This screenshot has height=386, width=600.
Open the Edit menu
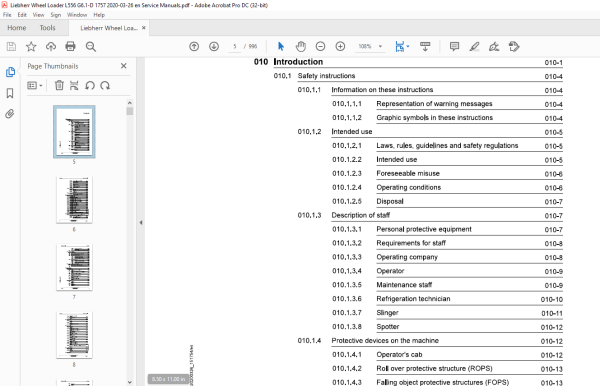tap(22, 15)
